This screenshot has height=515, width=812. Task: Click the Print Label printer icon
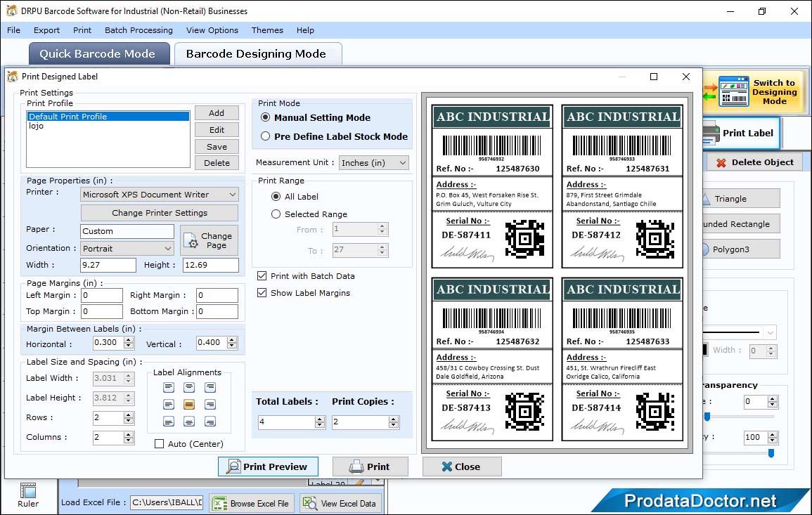[x=711, y=133]
